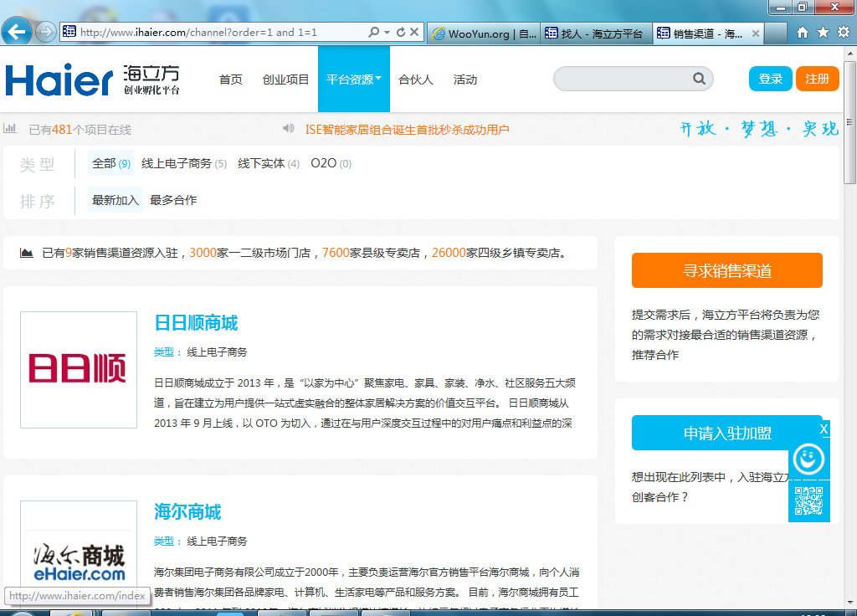The image size is (857, 616).
Task: Switch to 找人 - 海立方平台 tab
Action: (x=596, y=33)
